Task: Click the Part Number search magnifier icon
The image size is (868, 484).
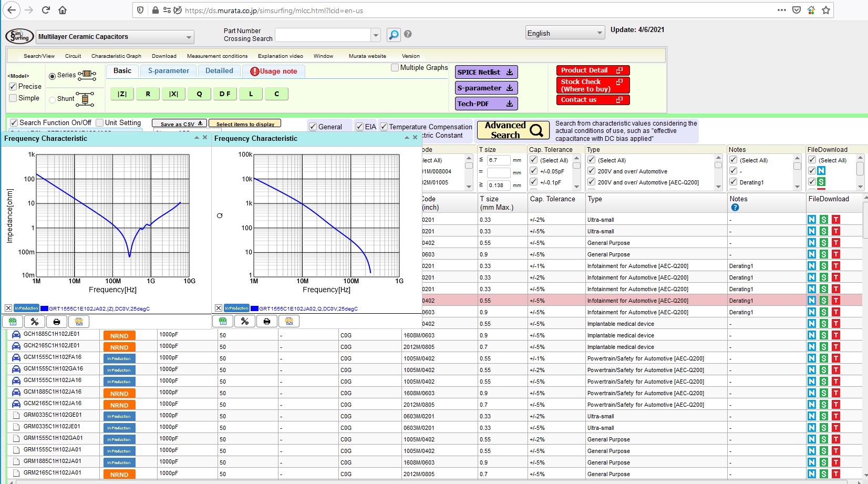Action: point(393,35)
